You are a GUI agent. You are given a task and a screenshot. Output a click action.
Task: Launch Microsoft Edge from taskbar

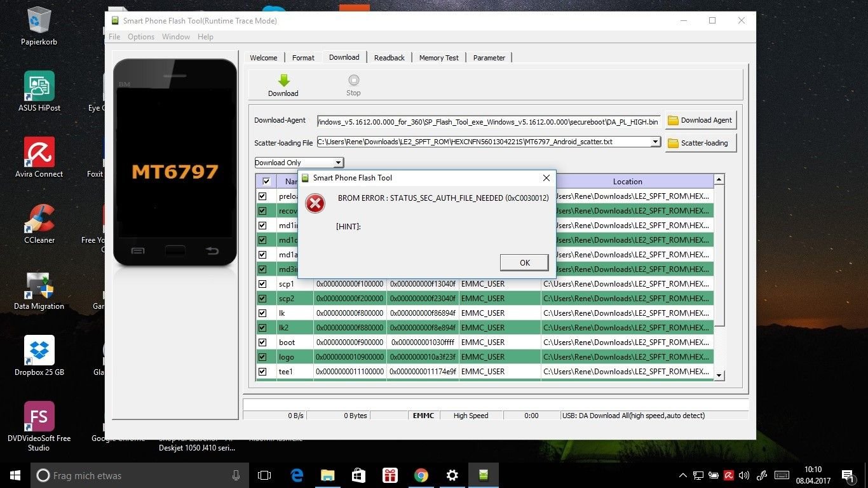click(297, 475)
